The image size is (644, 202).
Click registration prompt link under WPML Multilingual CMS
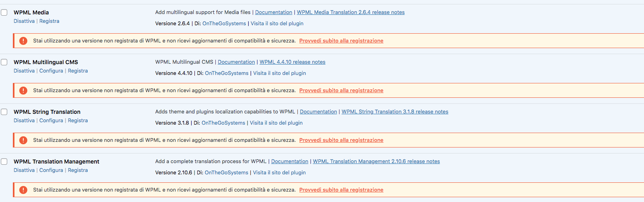(x=341, y=91)
